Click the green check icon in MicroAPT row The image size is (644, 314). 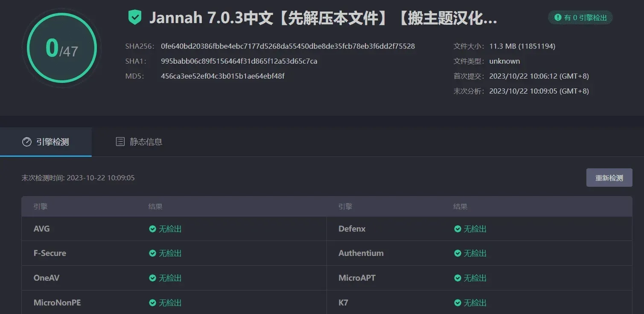(458, 278)
